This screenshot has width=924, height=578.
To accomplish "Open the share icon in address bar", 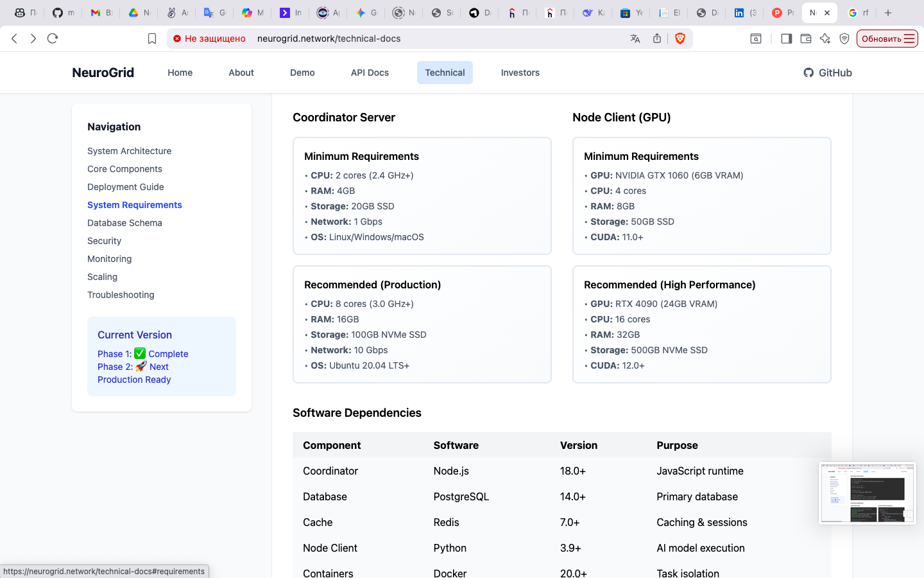I will [656, 39].
